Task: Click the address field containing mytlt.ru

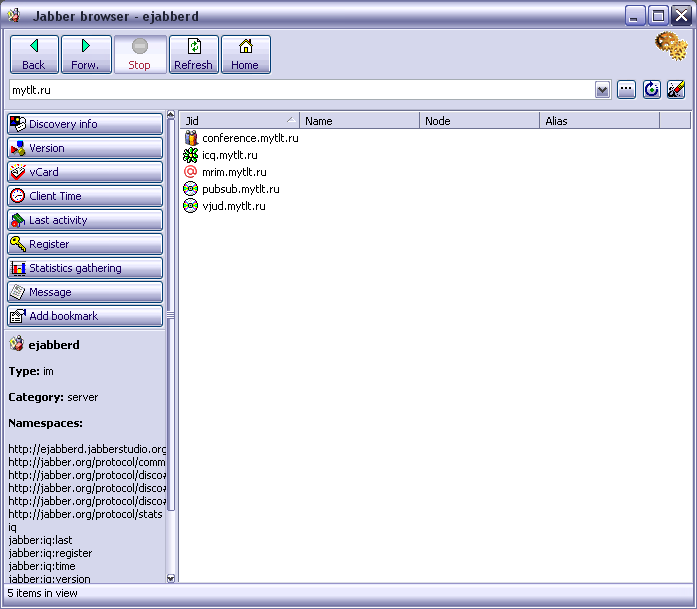Action: [300, 90]
